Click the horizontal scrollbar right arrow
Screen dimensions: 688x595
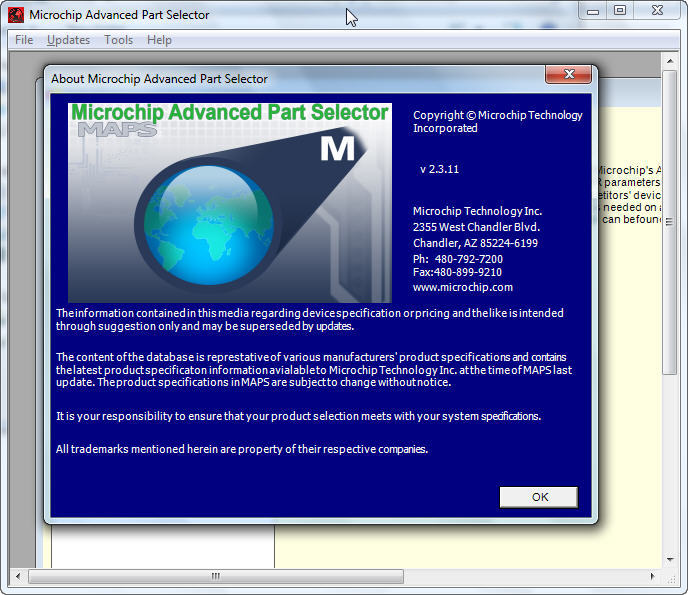652,576
